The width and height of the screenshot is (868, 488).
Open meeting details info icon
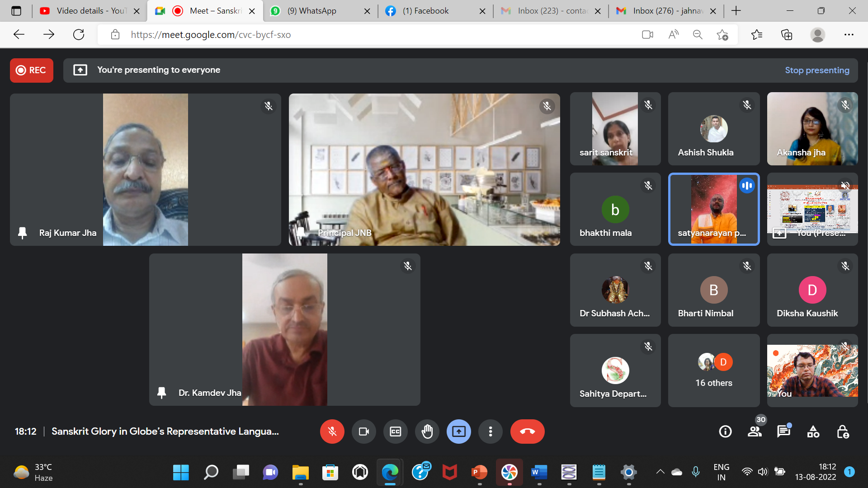point(725,432)
